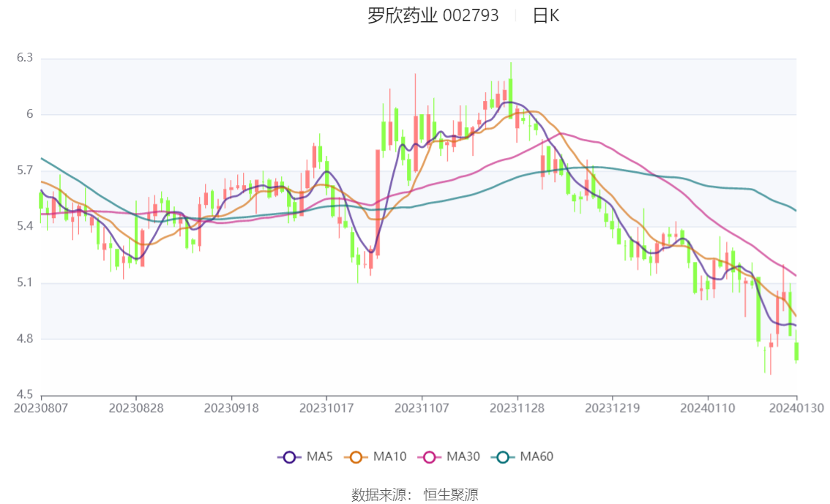This screenshot has height=504, width=830.
Task: Click y-axis value 4.8
Action: (25, 339)
